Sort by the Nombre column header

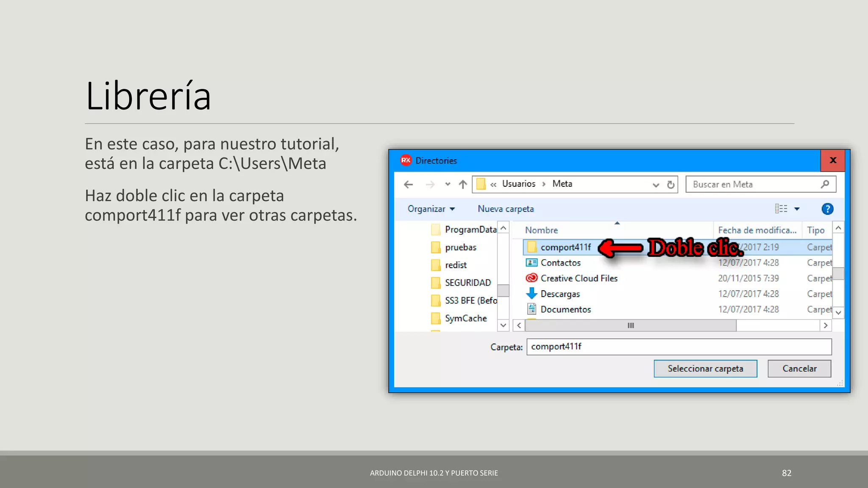541,230
